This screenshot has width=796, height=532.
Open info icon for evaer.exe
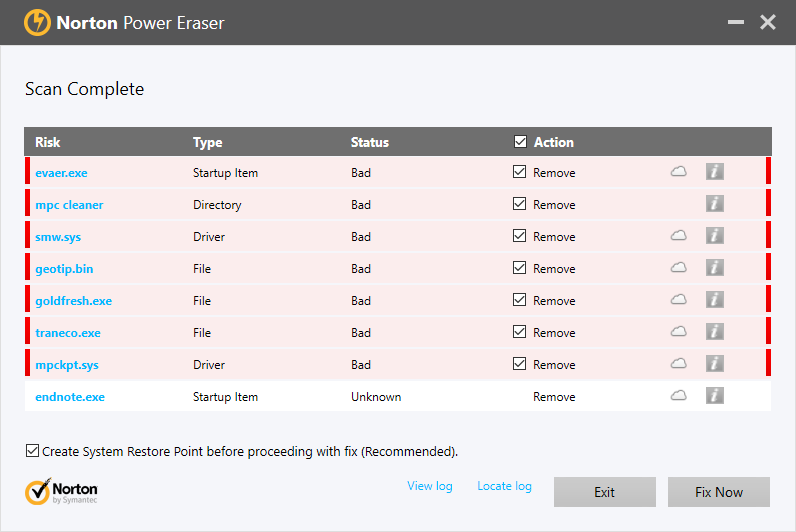[715, 172]
